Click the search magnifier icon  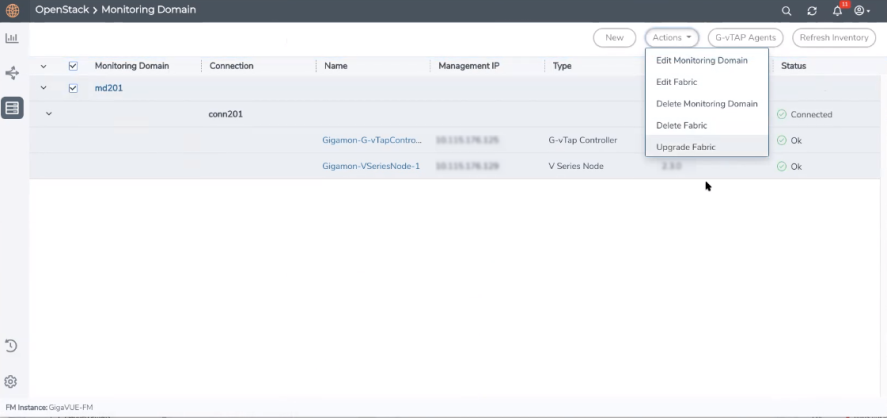click(786, 11)
